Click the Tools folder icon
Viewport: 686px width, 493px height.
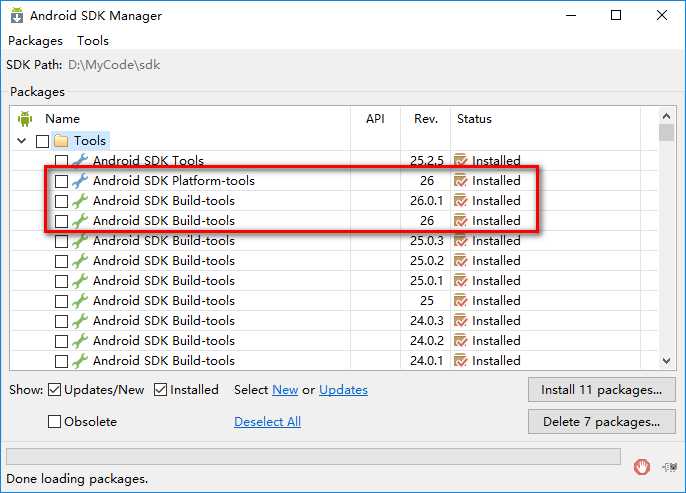(x=61, y=141)
